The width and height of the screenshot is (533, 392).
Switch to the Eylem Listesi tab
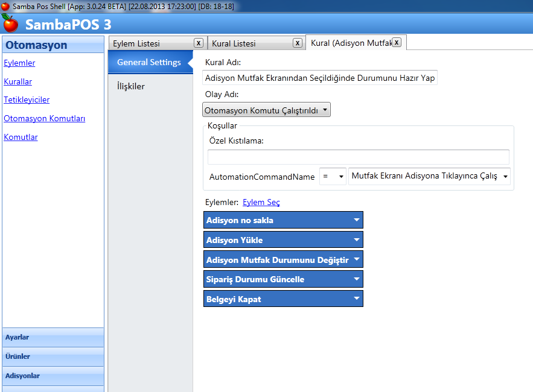[136, 43]
